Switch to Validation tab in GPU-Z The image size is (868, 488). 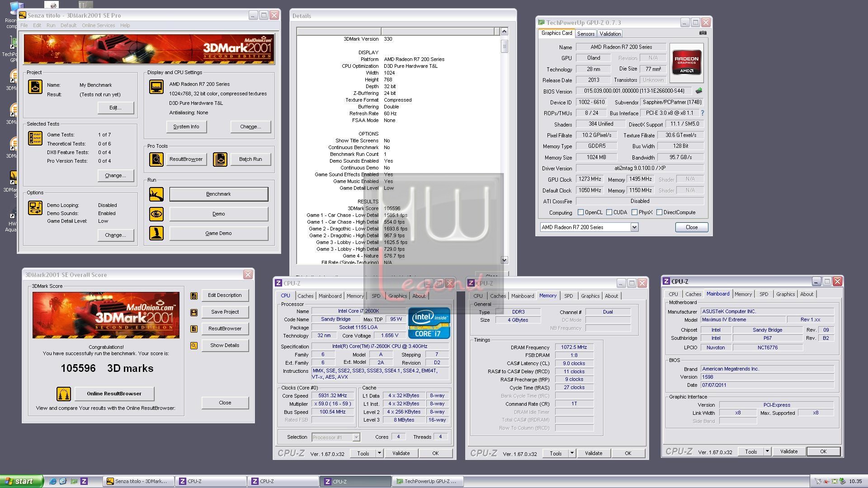tap(610, 34)
